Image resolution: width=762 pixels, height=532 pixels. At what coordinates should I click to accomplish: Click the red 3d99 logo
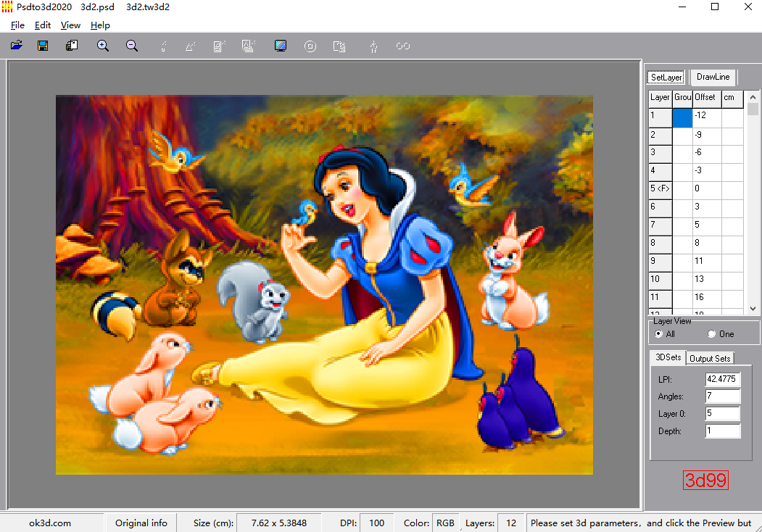pos(705,480)
